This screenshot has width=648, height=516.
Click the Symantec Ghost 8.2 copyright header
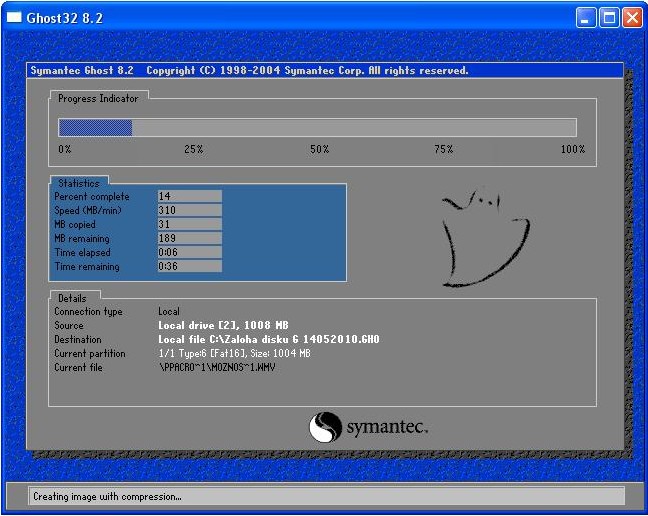pyautogui.click(x=249, y=71)
